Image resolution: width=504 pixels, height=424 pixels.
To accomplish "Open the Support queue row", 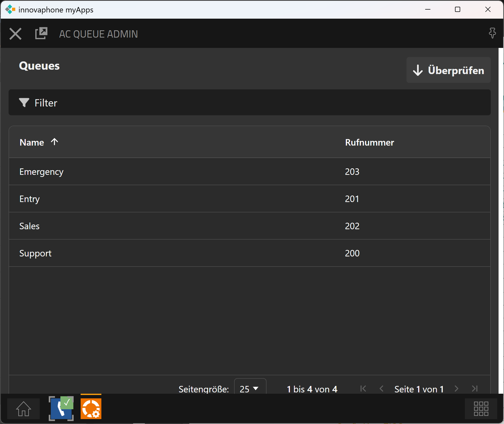I will pyautogui.click(x=36, y=253).
